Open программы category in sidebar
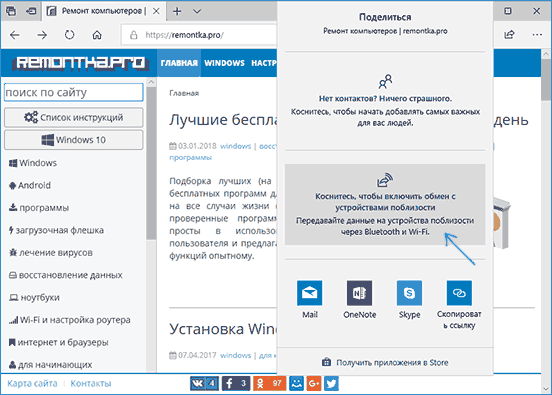This screenshot has width=552, height=395. (39, 208)
